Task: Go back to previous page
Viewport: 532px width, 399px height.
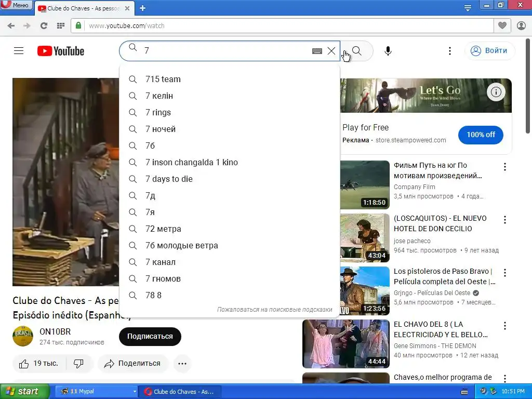Action: (11, 26)
